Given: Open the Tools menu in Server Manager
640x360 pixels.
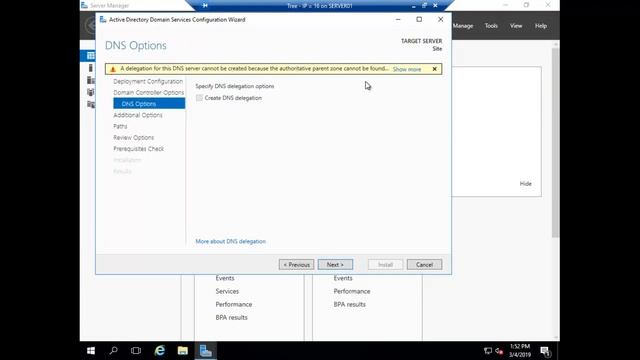Looking at the screenshot, I should [x=491, y=26].
